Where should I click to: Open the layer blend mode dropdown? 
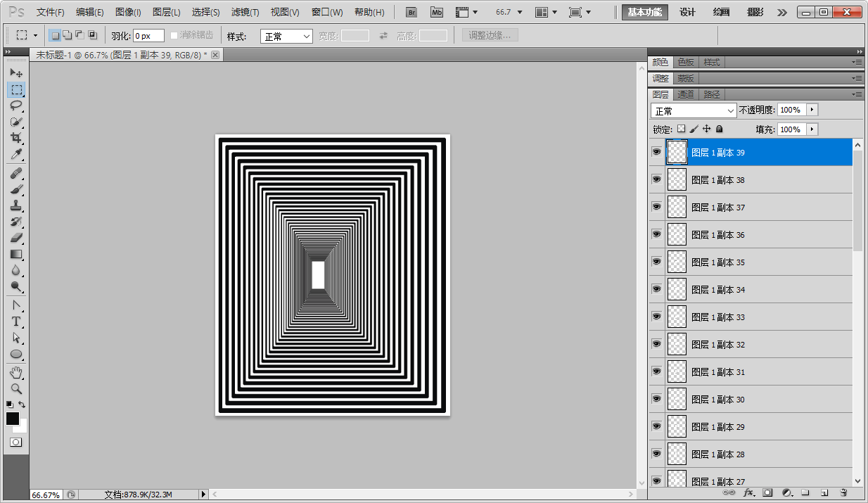(x=694, y=110)
